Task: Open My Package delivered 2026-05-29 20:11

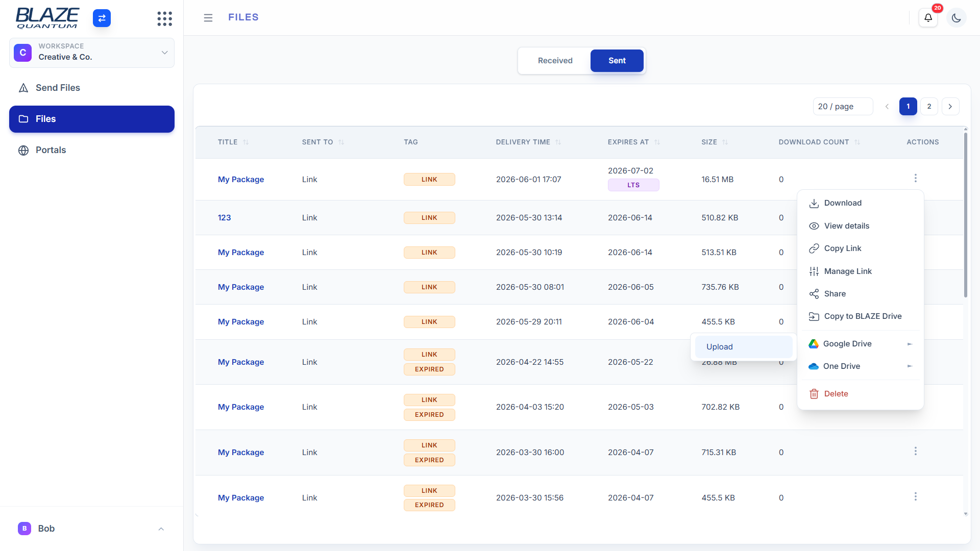Action: pos(241,322)
